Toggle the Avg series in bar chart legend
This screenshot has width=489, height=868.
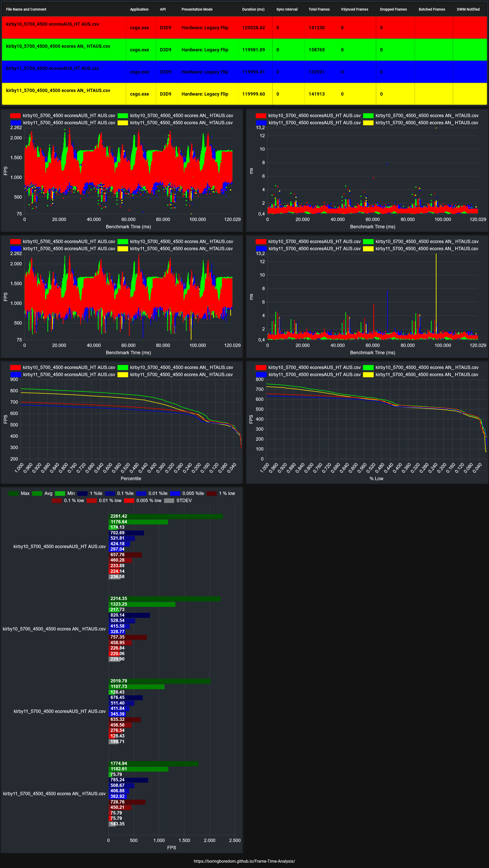pyautogui.click(x=42, y=493)
